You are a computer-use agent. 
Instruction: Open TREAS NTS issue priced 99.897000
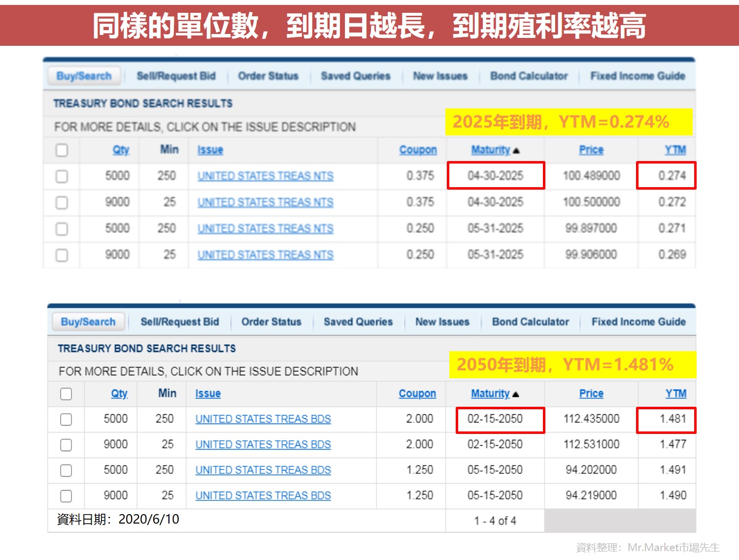coord(266,229)
